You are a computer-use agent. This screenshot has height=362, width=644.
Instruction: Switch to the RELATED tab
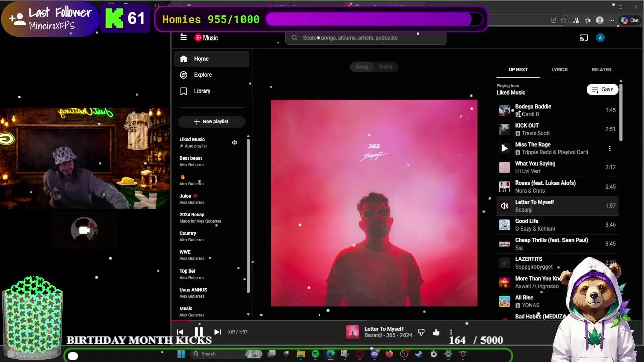click(601, 70)
